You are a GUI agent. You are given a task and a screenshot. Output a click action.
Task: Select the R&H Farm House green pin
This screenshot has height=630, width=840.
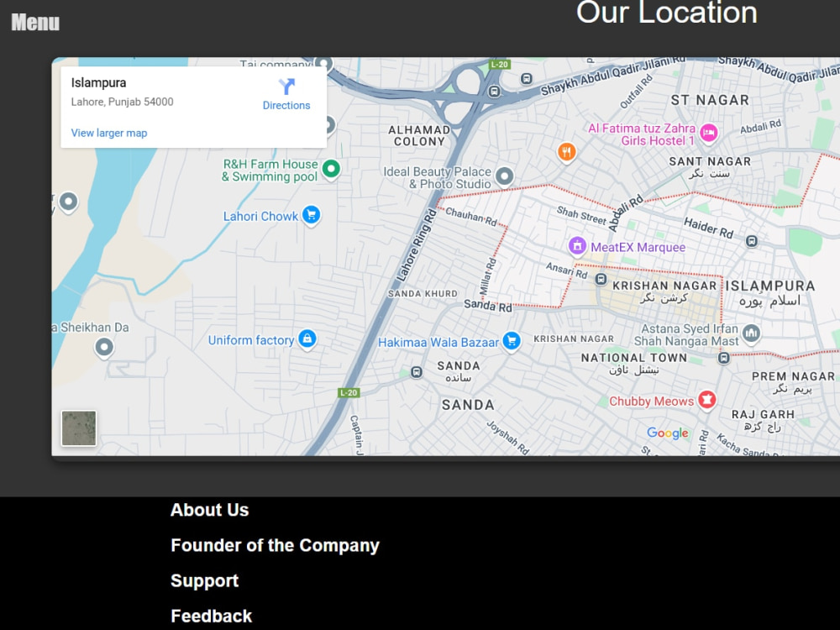coord(331,170)
